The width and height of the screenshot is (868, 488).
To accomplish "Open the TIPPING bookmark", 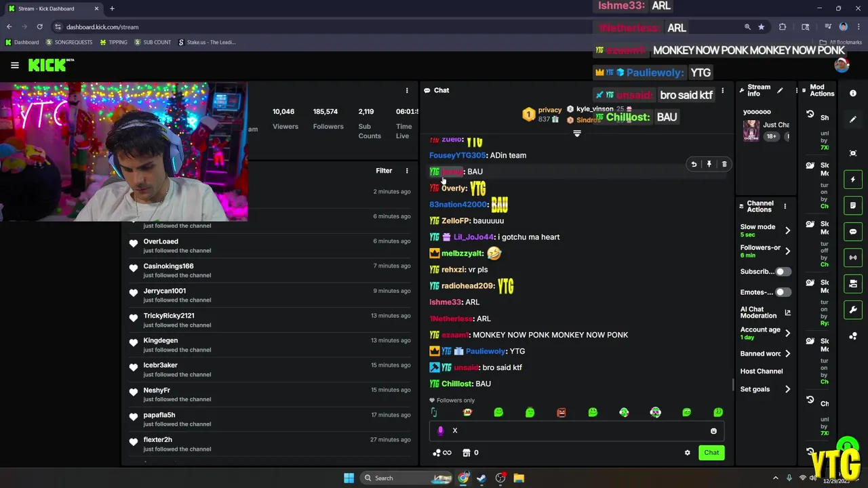I will (x=113, y=42).
